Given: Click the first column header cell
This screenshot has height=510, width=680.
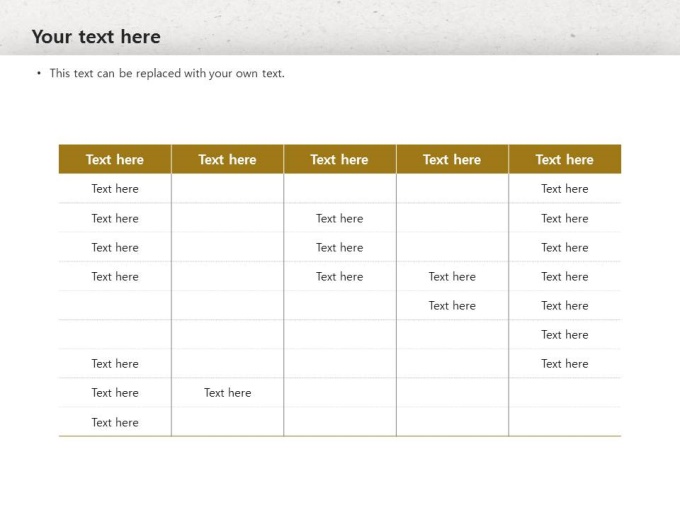Looking at the screenshot, I should pyautogui.click(x=115, y=159).
